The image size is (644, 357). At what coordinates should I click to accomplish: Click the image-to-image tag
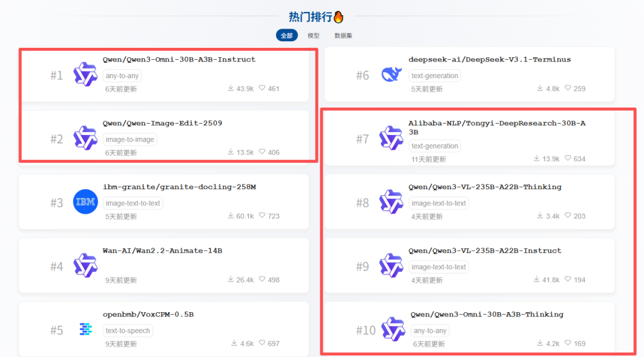(x=130, y=140)
